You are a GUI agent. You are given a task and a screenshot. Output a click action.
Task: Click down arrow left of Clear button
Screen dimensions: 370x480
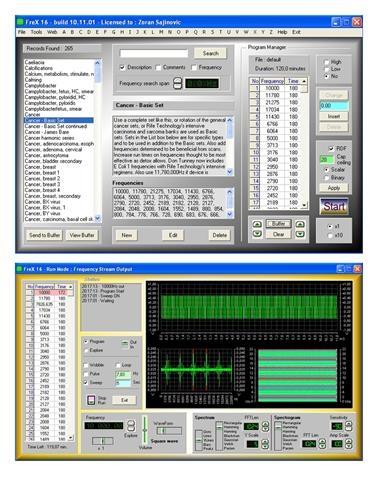257,234
